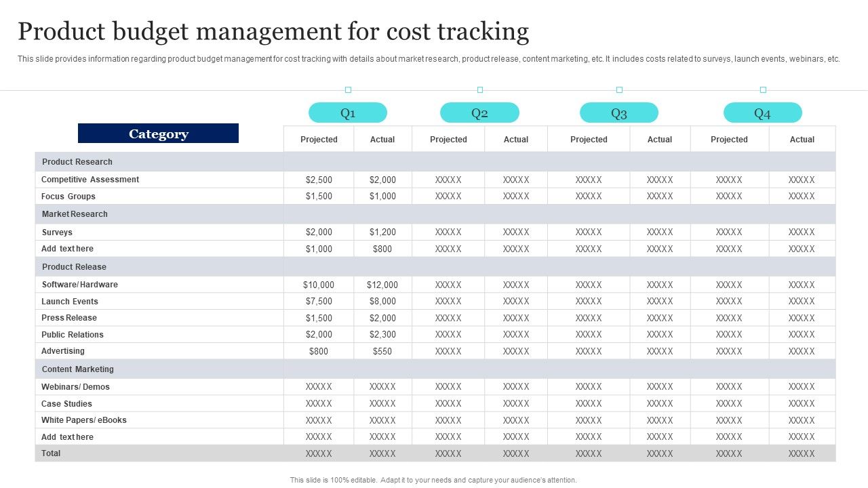
Task: Select the slide description paragraph under the title
Action: [x=429, y=59]
